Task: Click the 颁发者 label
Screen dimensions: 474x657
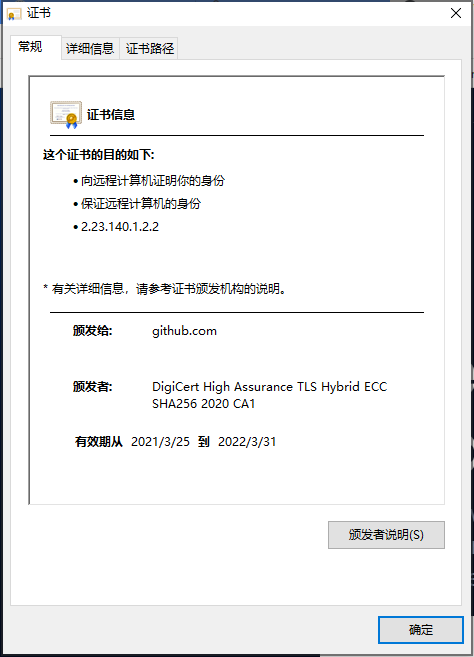Action: click(x=93, y=386)
